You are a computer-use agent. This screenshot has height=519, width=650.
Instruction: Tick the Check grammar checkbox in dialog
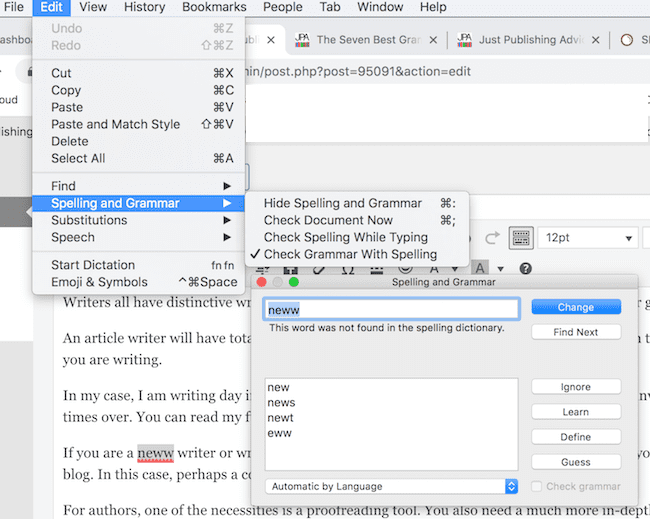click(x=536, y=486)
